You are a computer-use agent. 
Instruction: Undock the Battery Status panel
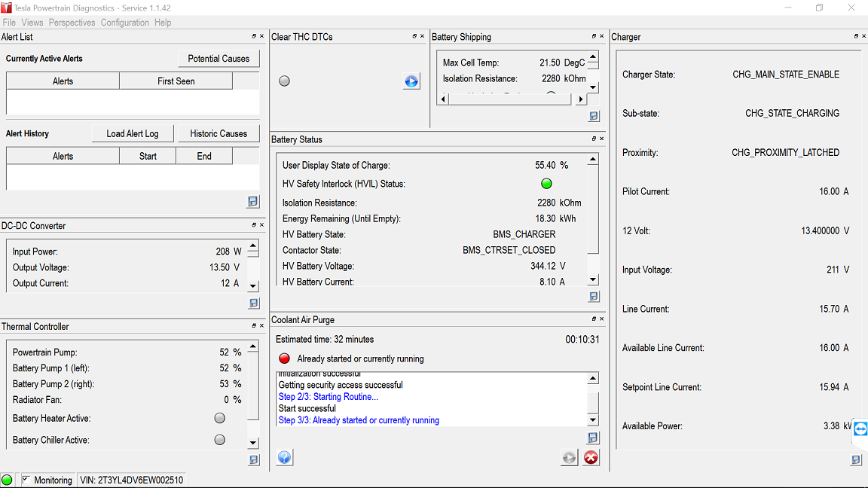click(594, 139)
